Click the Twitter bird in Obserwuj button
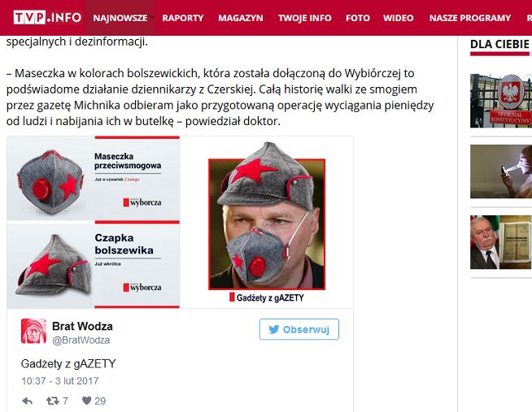Image resolution: width=532 pixels, height=412 pixels. (274, 329)
